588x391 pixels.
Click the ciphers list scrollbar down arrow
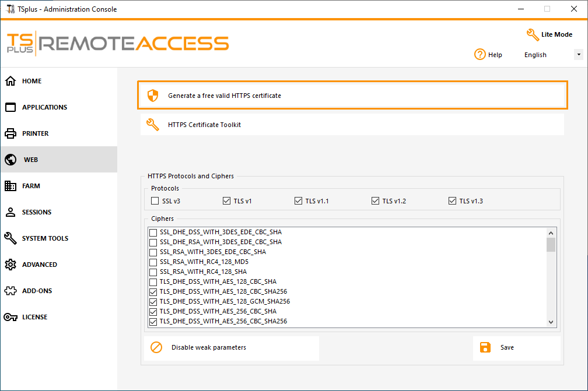[x=551, y=322]
